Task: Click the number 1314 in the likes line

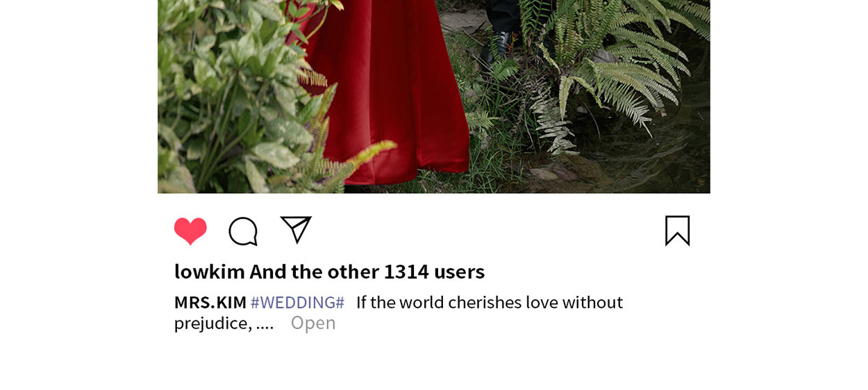Action: [406, 271]
